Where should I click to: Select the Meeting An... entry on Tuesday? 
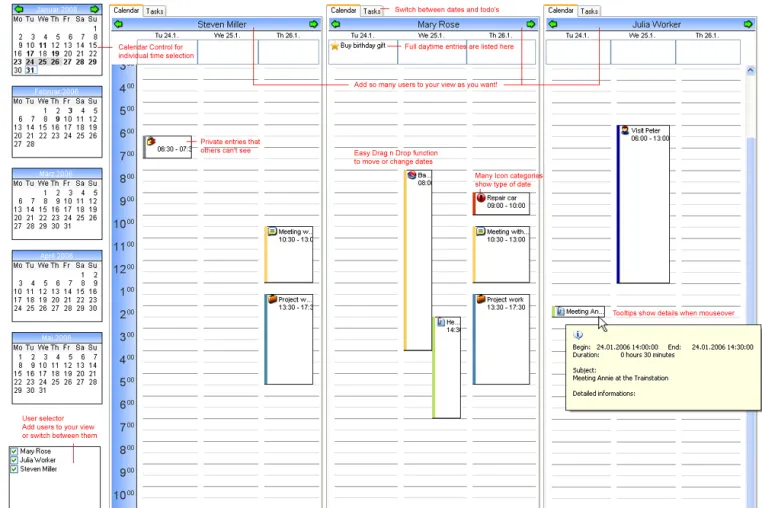coord(578,312)
